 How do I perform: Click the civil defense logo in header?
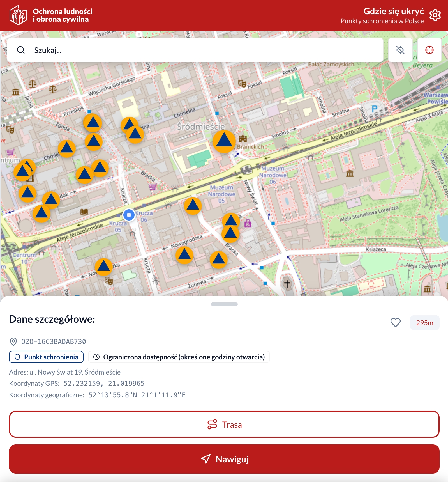click(18, 15)
